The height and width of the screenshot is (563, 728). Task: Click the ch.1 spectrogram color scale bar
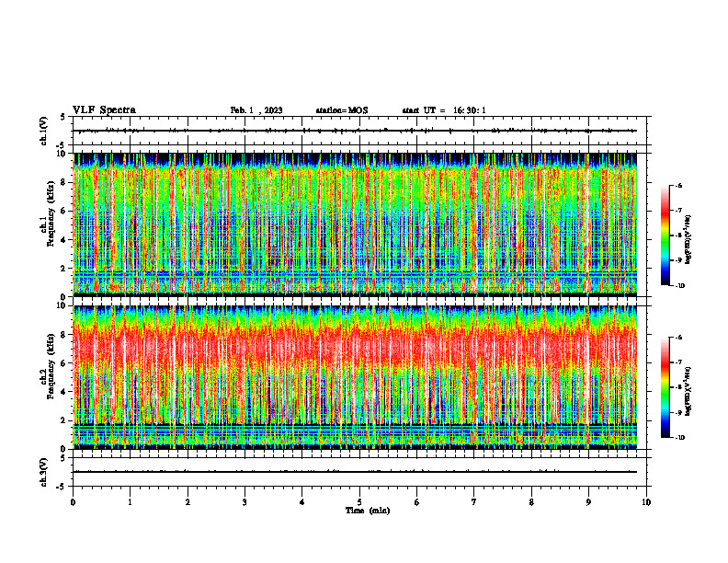click(x=665, y=236)
